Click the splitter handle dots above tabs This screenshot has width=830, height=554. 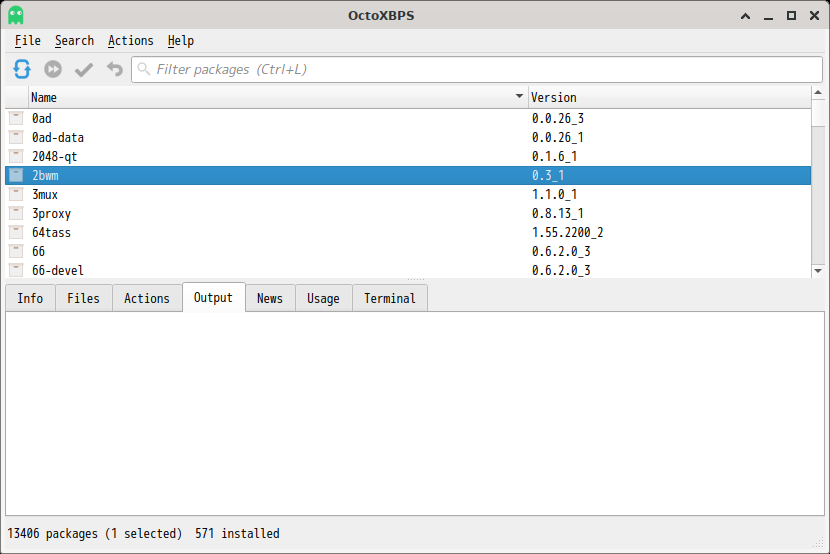[x=416, y=279]
